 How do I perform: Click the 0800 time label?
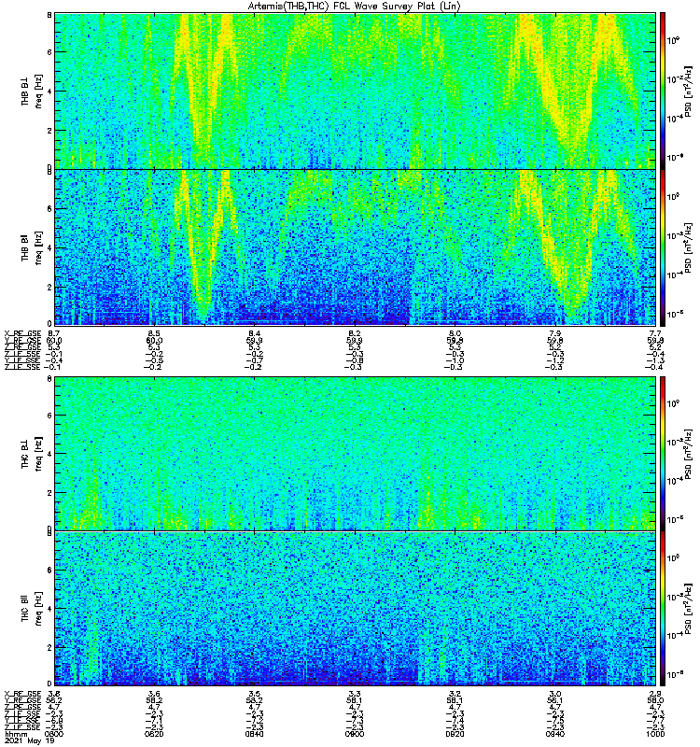54,734
